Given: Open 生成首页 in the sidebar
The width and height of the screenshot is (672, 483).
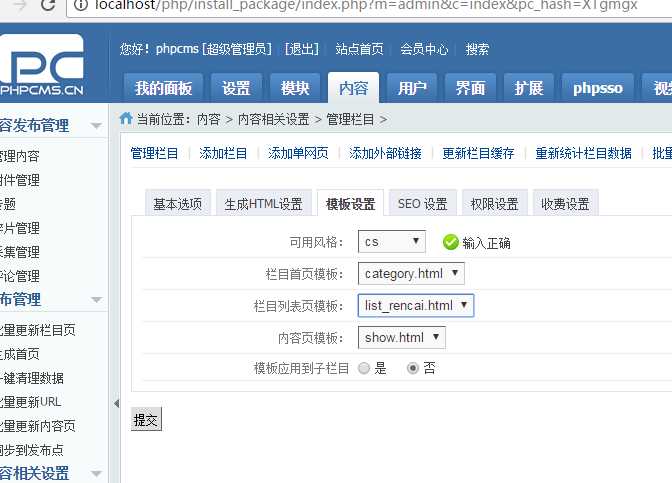Looking at the screenshot, I should [20, 354].
